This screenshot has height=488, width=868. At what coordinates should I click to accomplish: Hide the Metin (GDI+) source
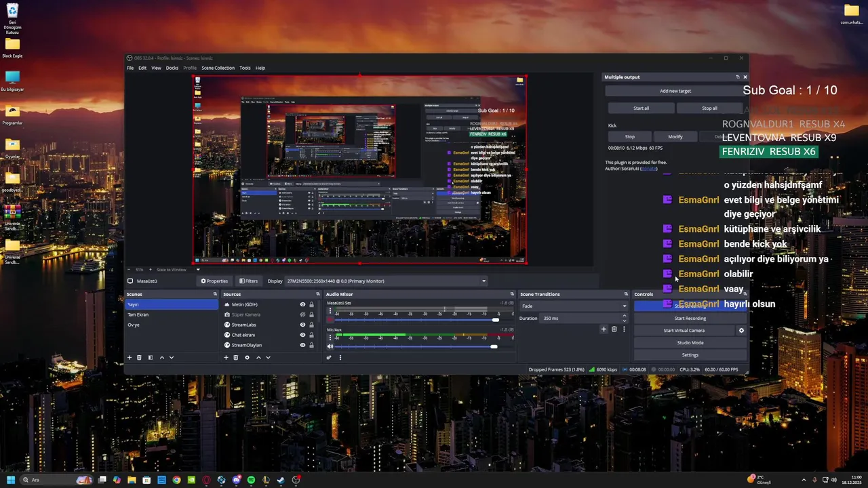pos(302,304)
